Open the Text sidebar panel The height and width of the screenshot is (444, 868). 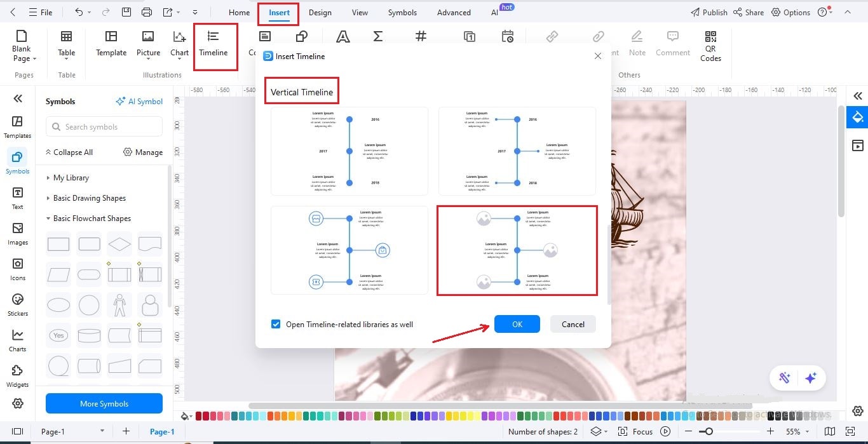click(18, 198)
